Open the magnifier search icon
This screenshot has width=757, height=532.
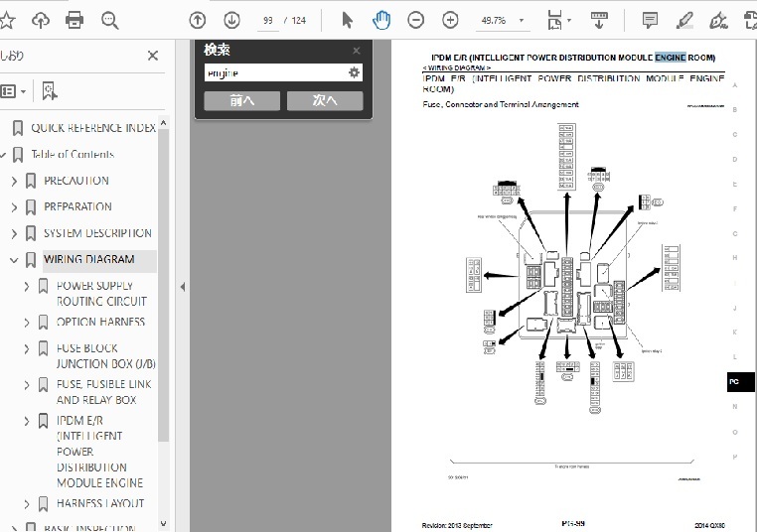(109, 21)
